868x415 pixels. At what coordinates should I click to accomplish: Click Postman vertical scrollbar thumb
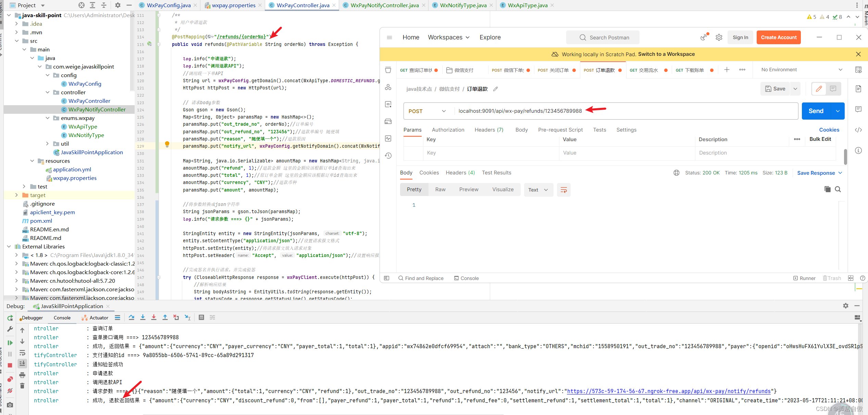pos(845,157)
